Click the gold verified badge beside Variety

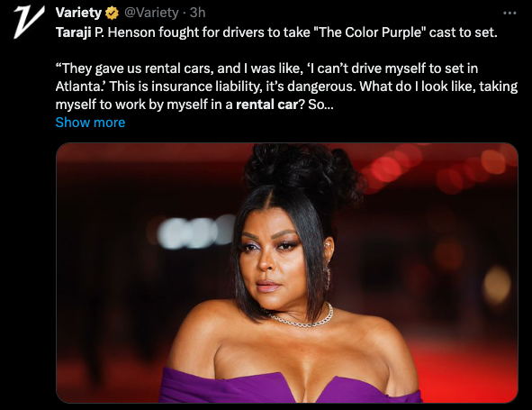coord(112,14)
